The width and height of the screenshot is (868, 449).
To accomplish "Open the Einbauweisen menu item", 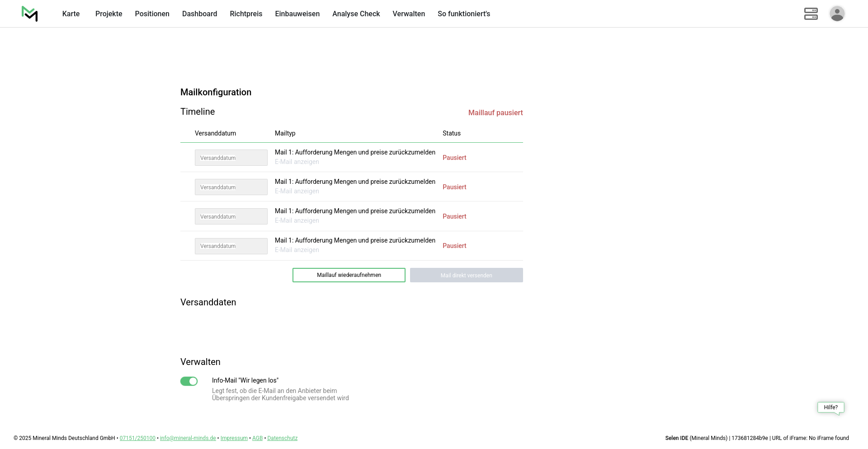I will pyautogui.click(x=297, y=14).
